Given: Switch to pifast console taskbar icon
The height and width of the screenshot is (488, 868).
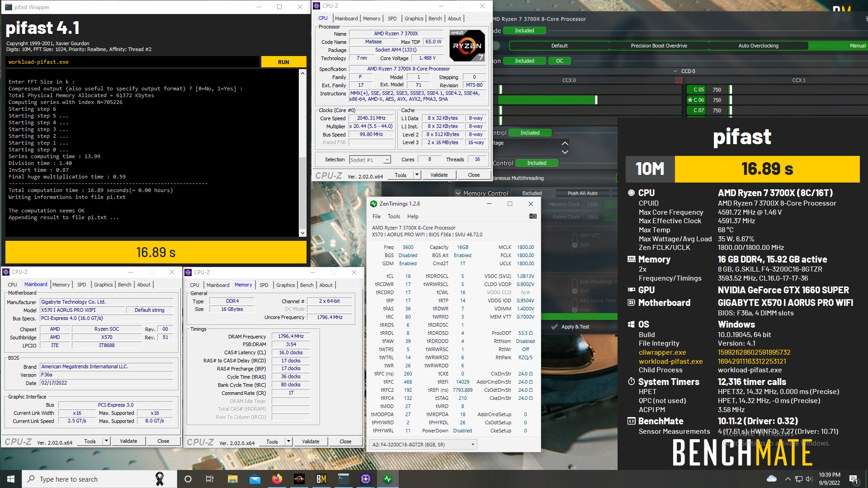Looking at the screenshot, I should pyautogui.click(x=344, y=479).
